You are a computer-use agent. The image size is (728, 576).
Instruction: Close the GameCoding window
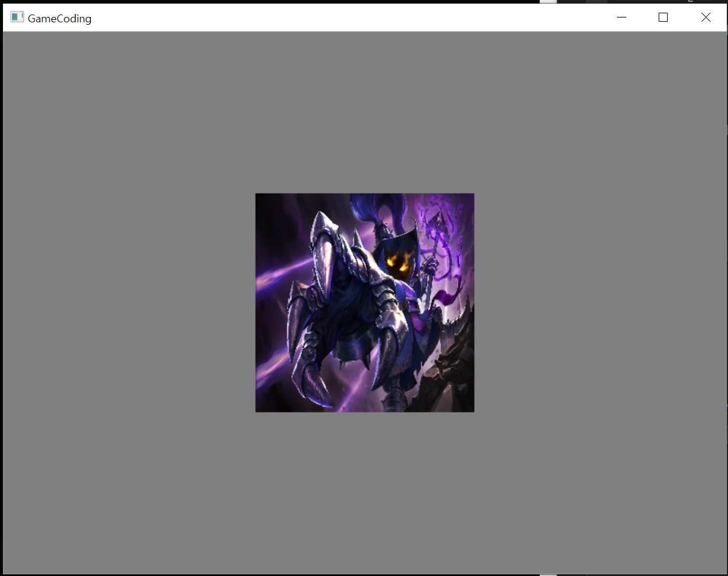click(706, 17)
